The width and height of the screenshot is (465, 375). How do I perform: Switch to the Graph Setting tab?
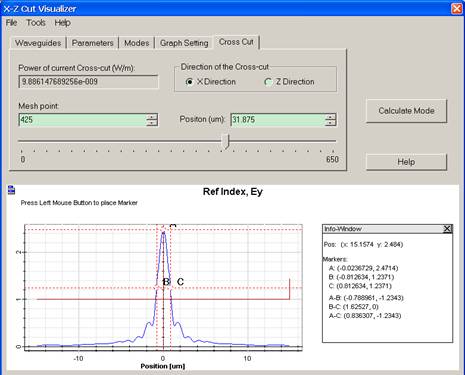point(184,43)
